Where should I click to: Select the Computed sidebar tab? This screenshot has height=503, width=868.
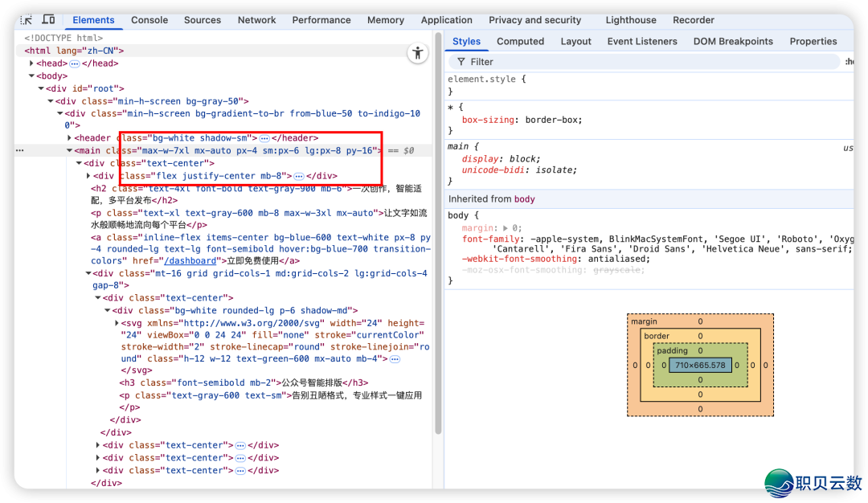520,42
